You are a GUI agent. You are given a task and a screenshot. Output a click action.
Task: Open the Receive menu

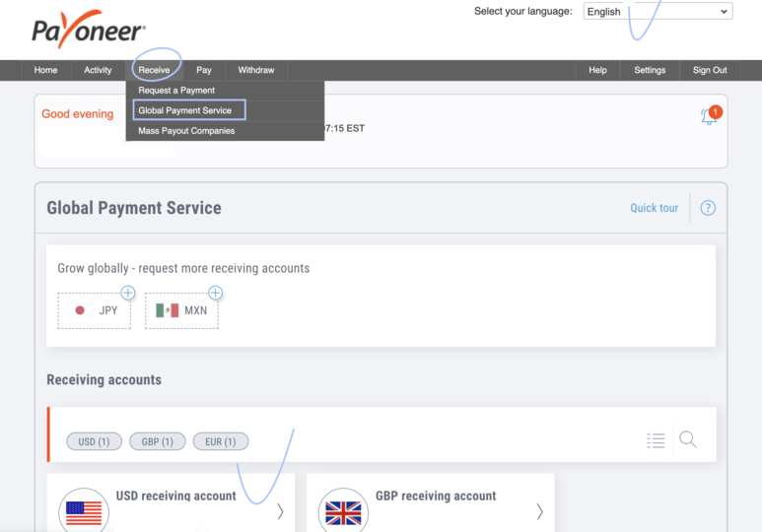tap(154, 70)
